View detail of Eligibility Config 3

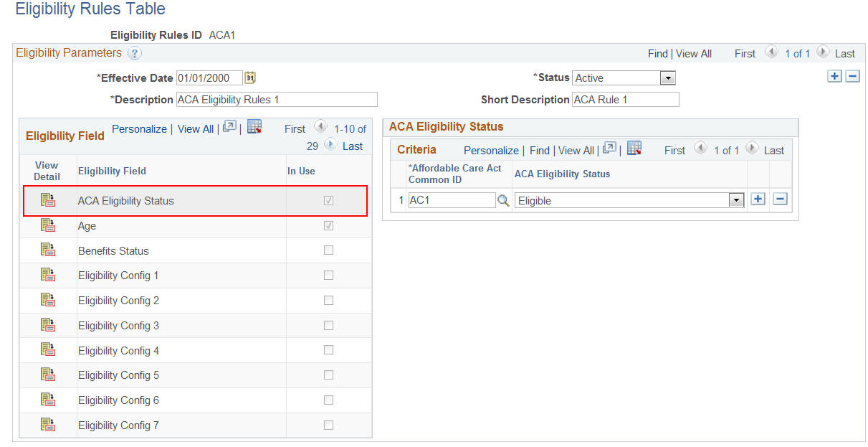tap(48, 325)
